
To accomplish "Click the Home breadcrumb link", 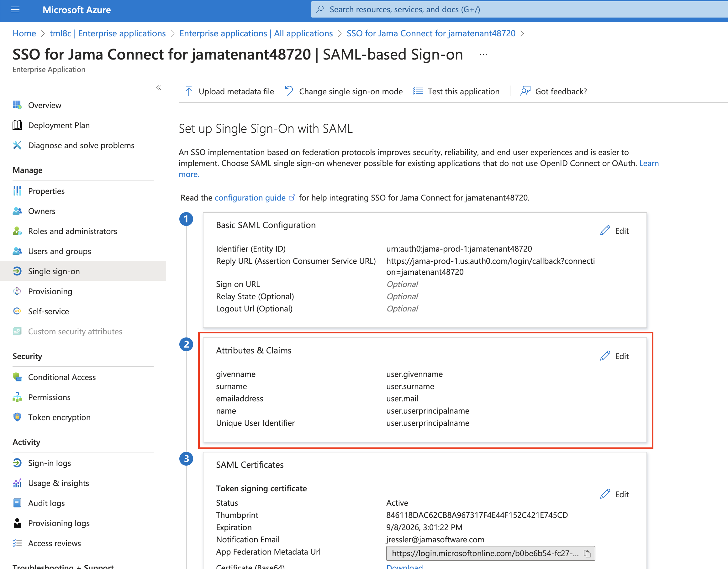I will [24, 33].
